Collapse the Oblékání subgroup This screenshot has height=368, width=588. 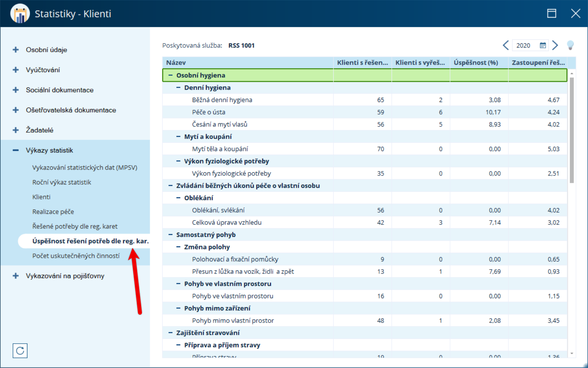[x=178, y=198]
